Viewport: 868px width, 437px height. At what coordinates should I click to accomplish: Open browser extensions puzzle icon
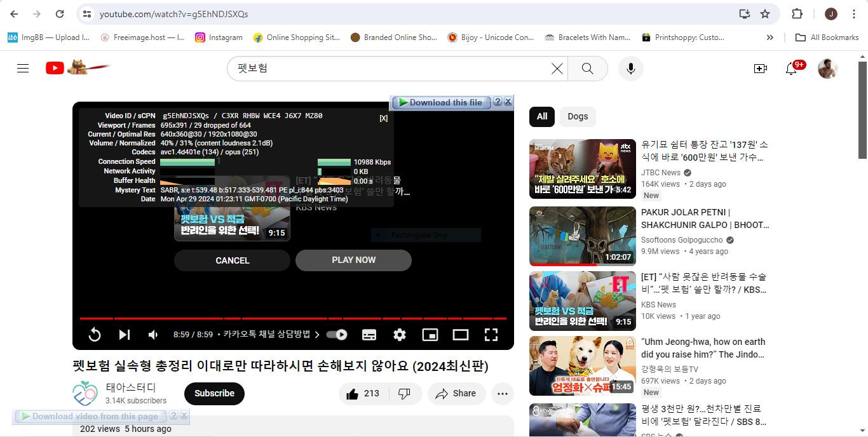(797, 14)
